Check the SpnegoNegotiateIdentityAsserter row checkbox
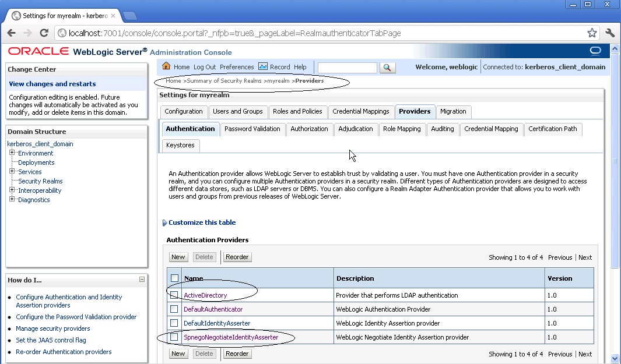 tap(174, 337)
